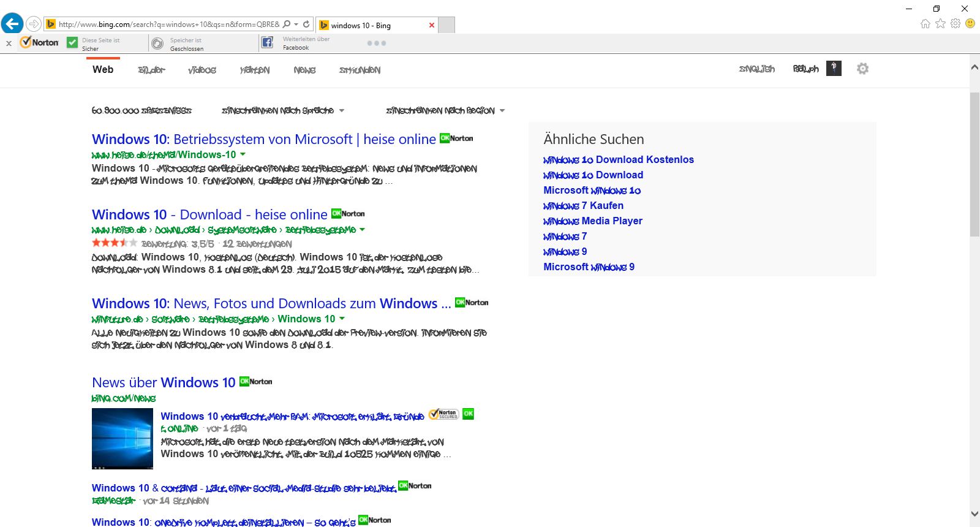
Task: Refresh the page using the reload icon
Action: 306,25
